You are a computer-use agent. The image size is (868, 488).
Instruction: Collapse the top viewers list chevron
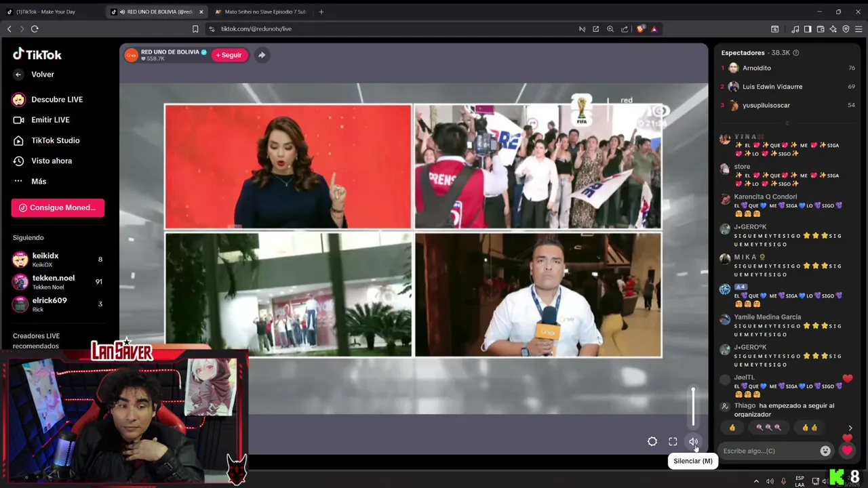tap(787, 123)
